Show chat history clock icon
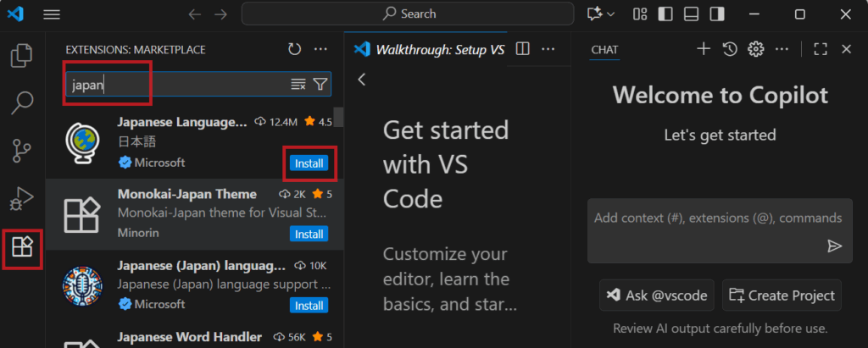The image size is (868, 348). point(729,49)
